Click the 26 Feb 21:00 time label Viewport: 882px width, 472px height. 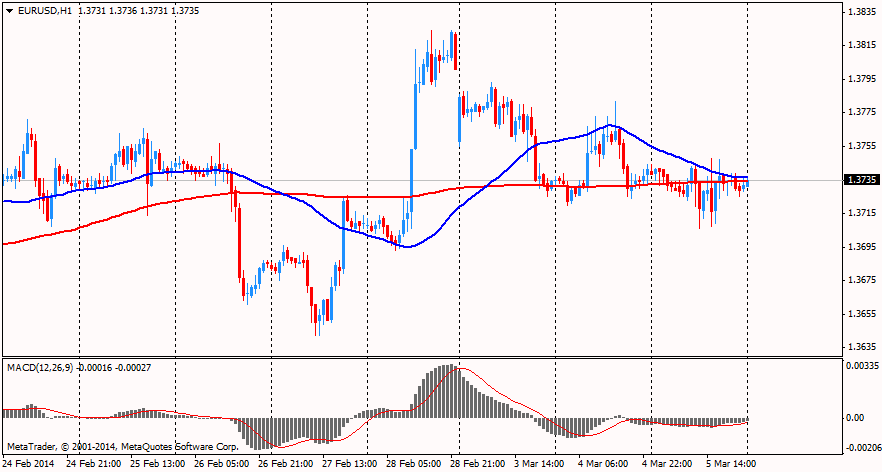[x=286, y=464]
